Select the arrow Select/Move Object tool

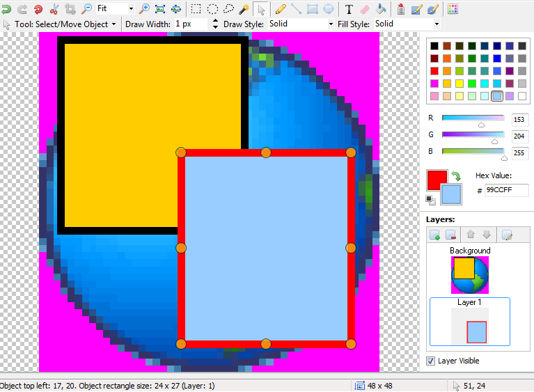tap(261, 9)
